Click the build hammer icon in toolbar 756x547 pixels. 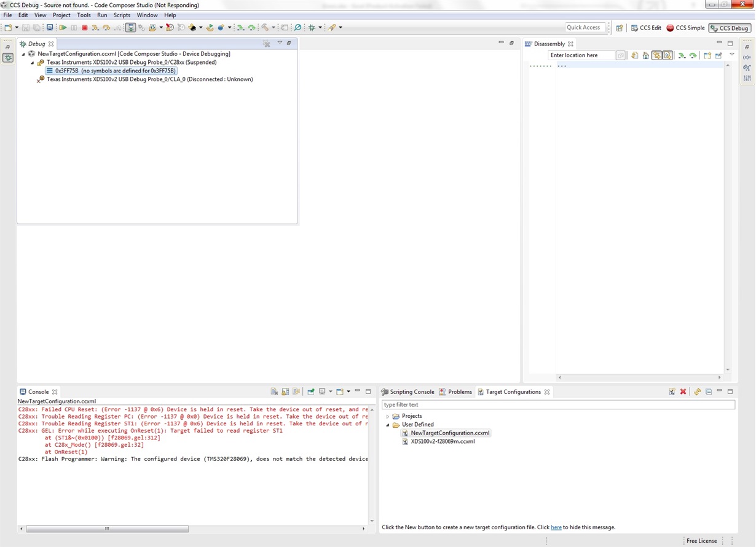click(x=264, y=28)
